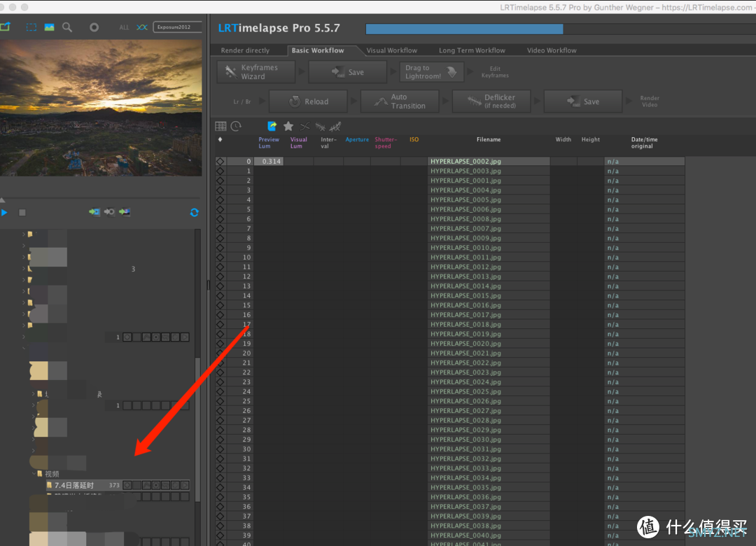The image size is (756, 546).
Task: Click the Auto Transition button
Action: coord(400,101)
